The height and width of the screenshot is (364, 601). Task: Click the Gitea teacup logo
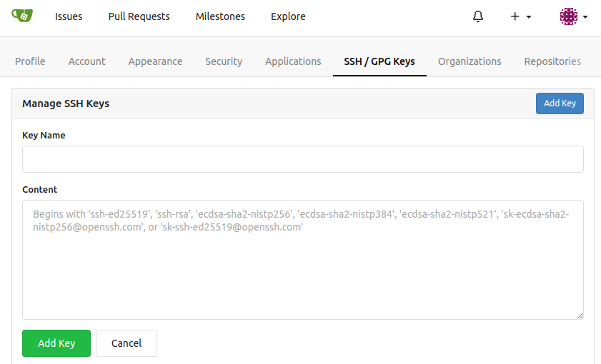22,16
